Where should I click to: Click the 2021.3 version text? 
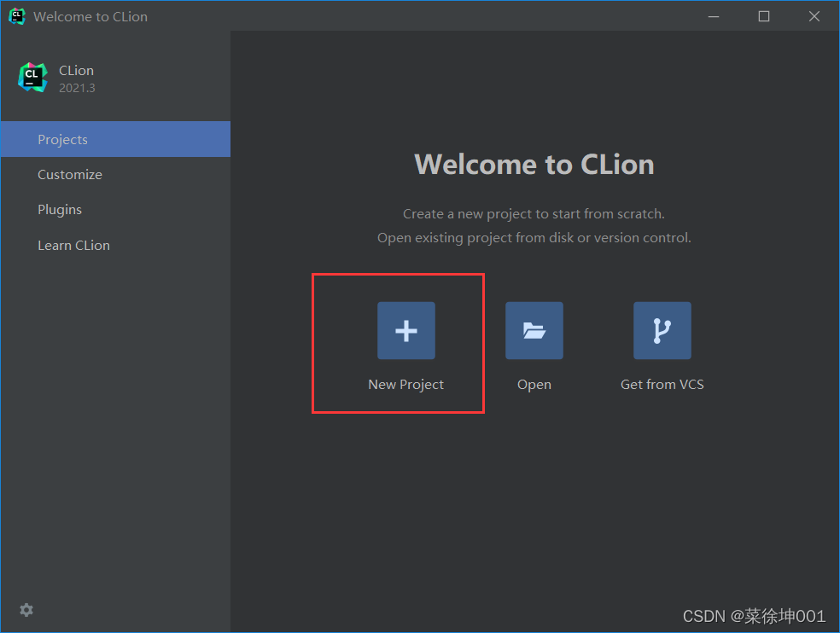77,88
